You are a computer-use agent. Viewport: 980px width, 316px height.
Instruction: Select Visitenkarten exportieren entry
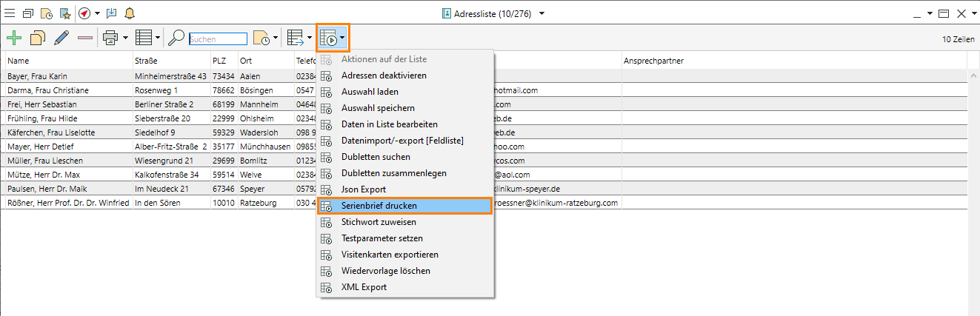[405, 255]
